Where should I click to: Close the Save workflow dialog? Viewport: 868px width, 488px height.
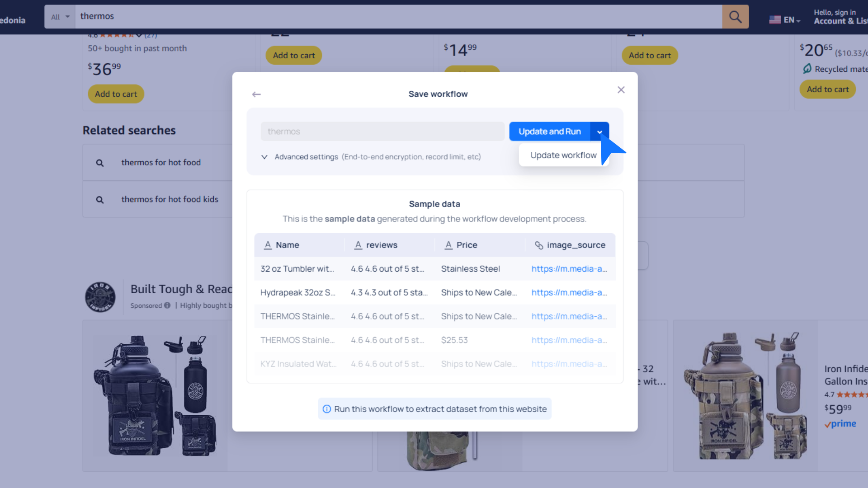click(621, 90)
